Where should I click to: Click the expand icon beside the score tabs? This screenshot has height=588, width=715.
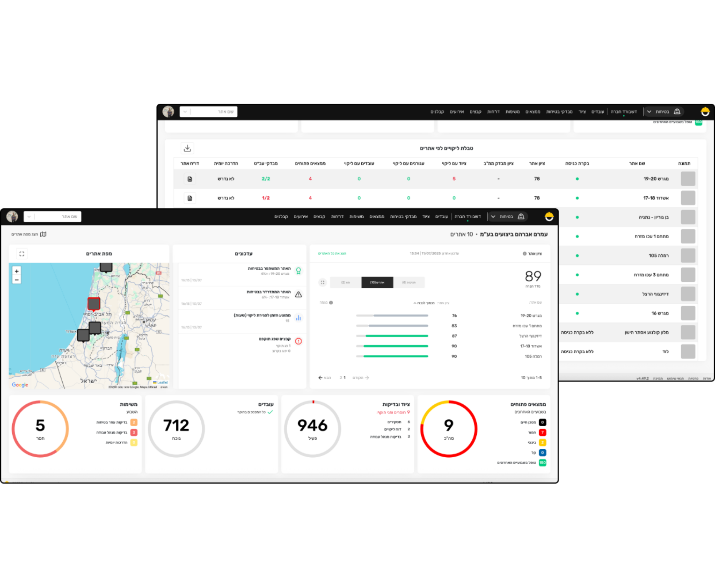[x=323, y=282]
